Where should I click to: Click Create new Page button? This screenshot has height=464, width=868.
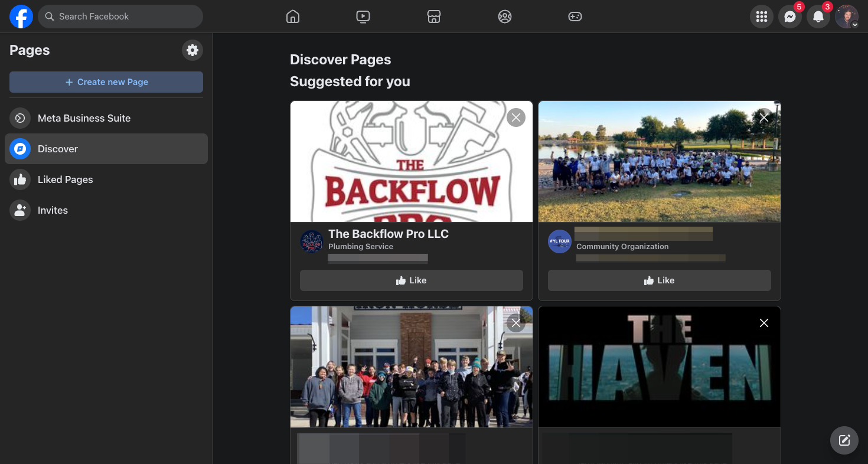click(x=106, y=82)
